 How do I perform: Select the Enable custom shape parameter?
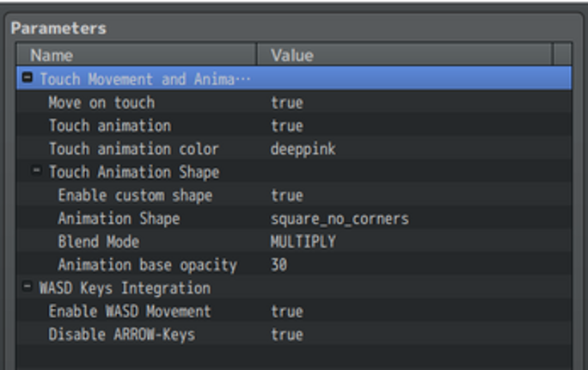click(135, 195)
